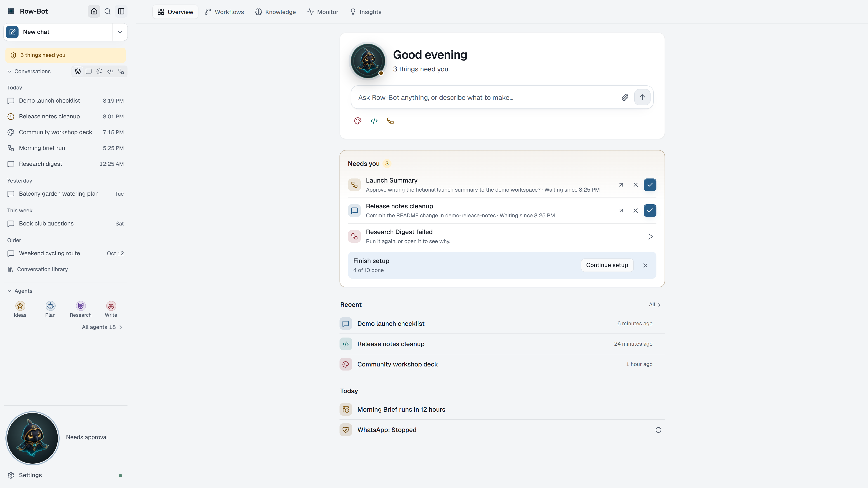
Task: Collapse the Conversations section
Action: (29, 71)
